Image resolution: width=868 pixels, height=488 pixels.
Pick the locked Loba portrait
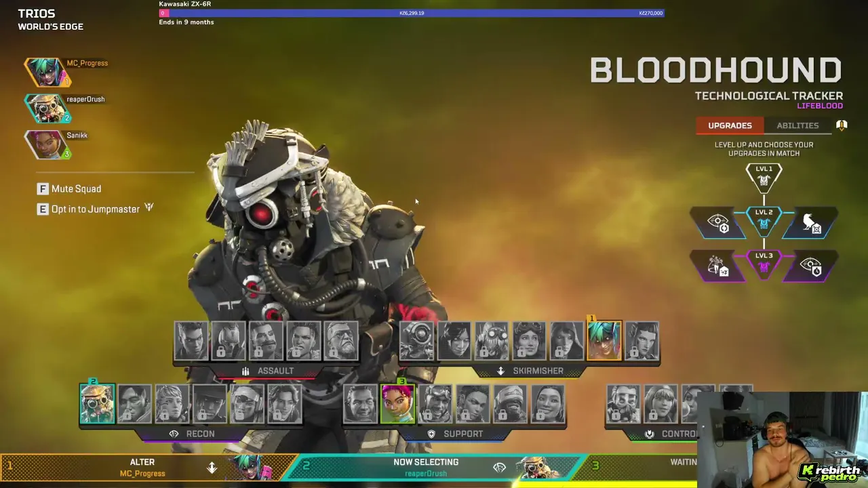point(472,404)
